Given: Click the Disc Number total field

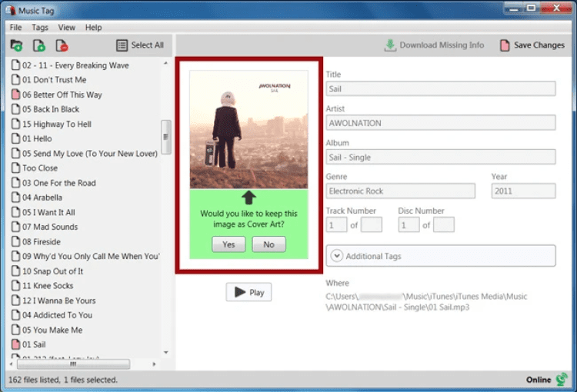Looking at the screenshot, I should point(444,224).
